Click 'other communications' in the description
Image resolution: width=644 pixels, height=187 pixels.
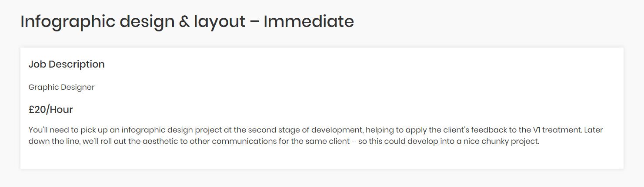(244, 142)
